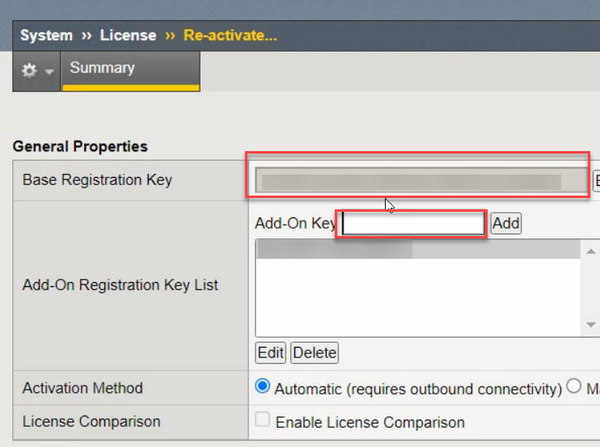Screen dimensions: 600x447
Task: Click the cut-off button beside Base Registration Key
Action: pos(596,181)
